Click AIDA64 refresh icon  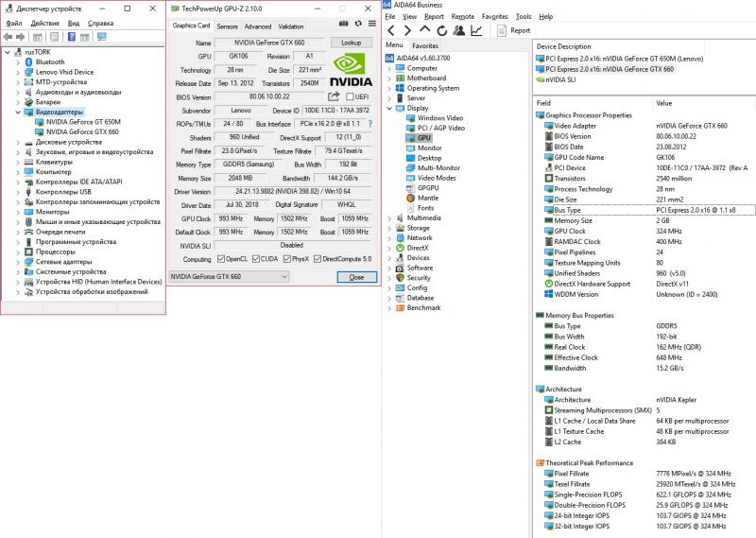pos(441,30)
